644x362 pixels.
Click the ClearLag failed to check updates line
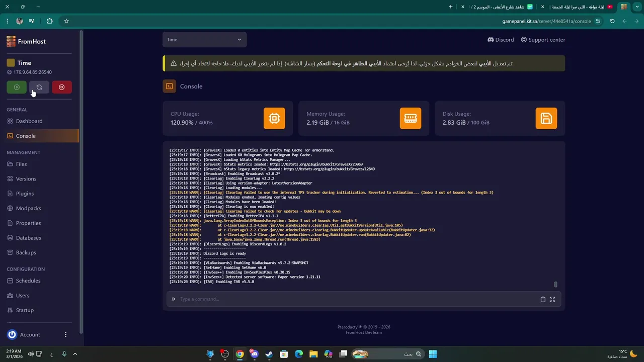[x=255, y=211]
